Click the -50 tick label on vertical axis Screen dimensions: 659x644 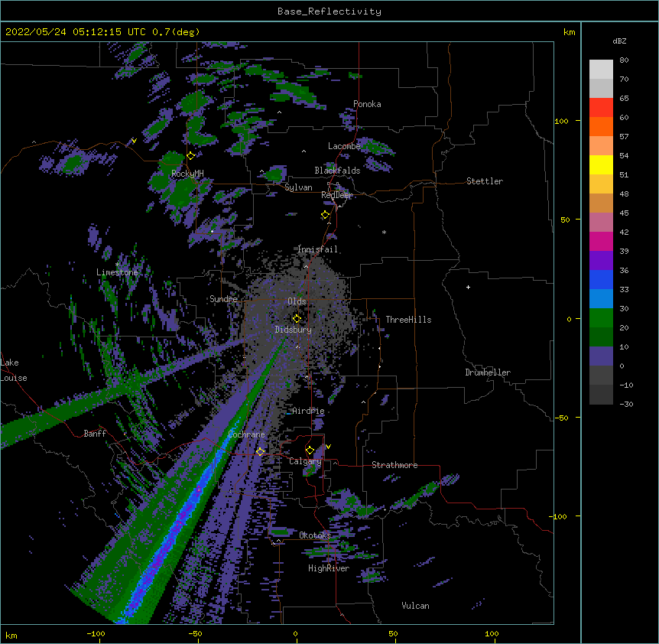[x=561, y=418]
